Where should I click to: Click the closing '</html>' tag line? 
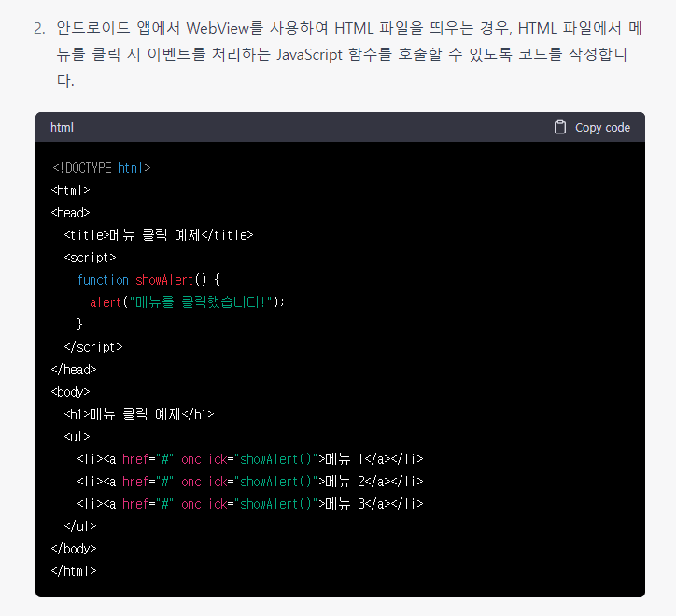[74, 571]
